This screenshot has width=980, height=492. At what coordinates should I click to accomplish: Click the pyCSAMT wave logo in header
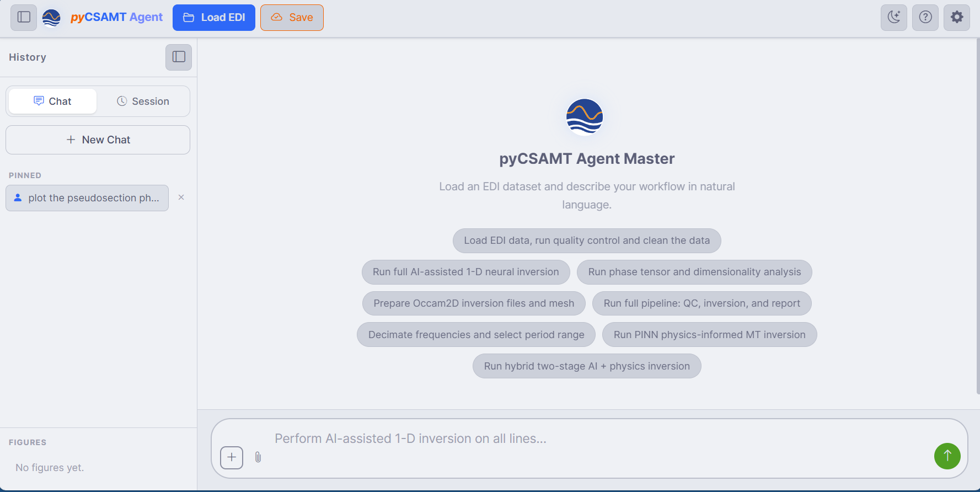52,18
